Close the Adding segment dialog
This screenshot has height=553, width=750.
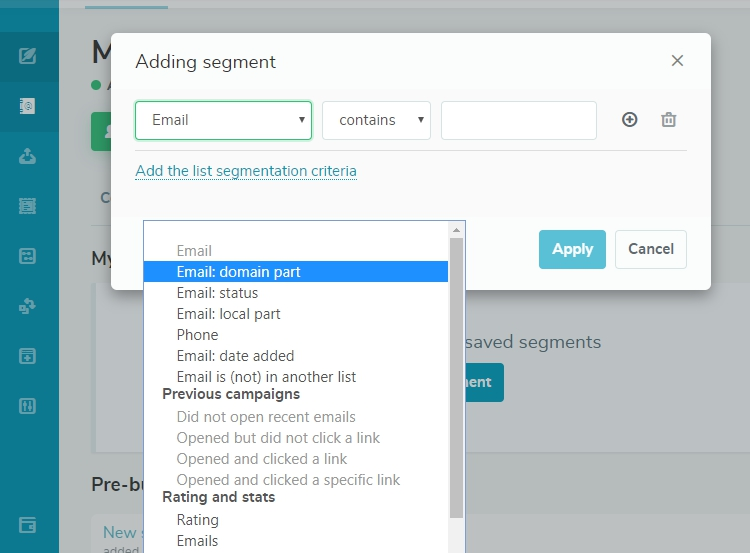tap(677, 61)
